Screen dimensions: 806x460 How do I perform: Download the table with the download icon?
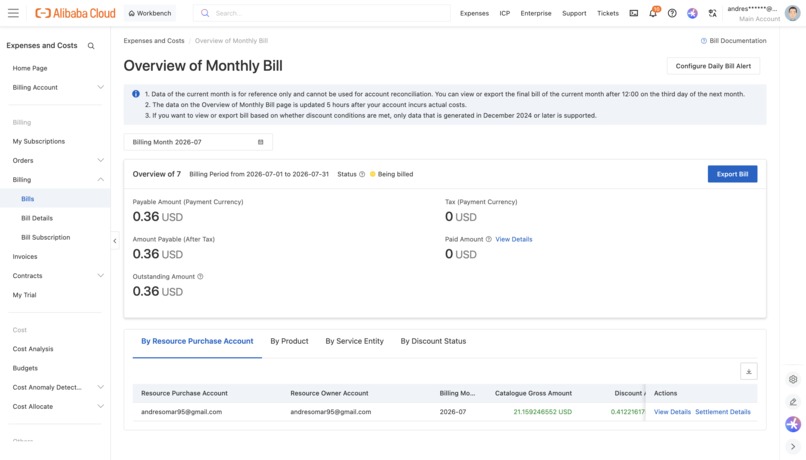coord(748,371)
